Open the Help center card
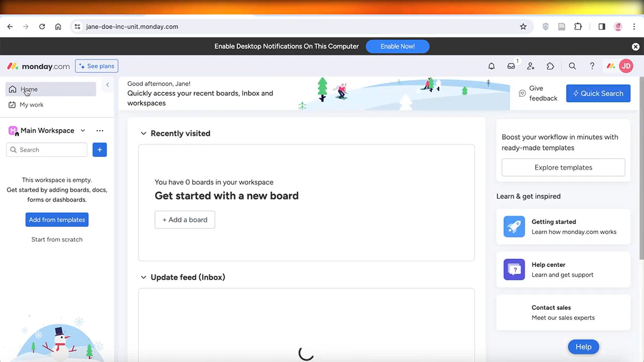The image size is (644, 362). tap(563, 269)
